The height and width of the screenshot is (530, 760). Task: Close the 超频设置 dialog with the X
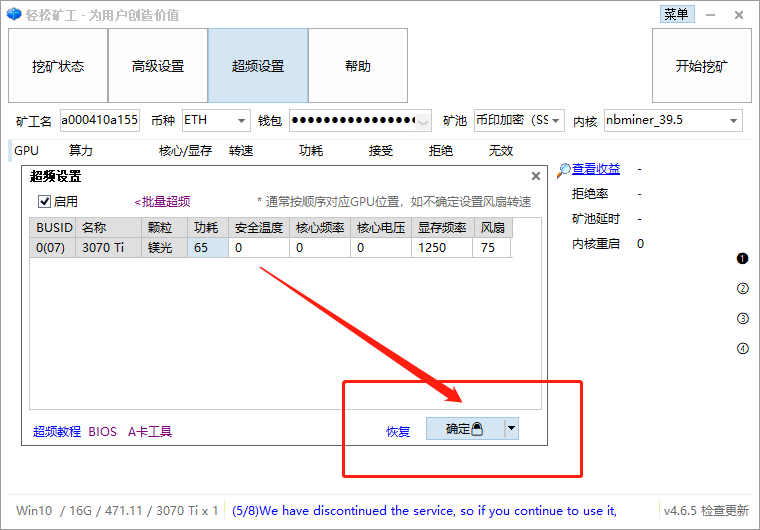tap(535, 176)
